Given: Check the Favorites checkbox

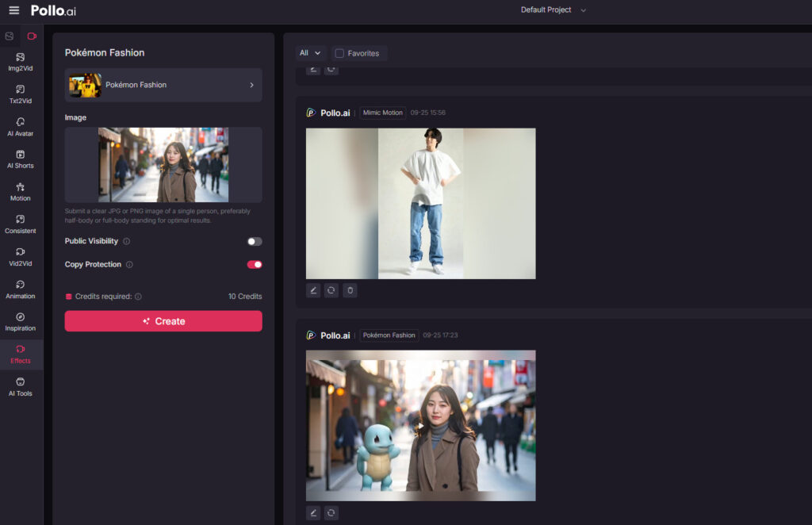Looking at the screenshot, I should (339, 53).
